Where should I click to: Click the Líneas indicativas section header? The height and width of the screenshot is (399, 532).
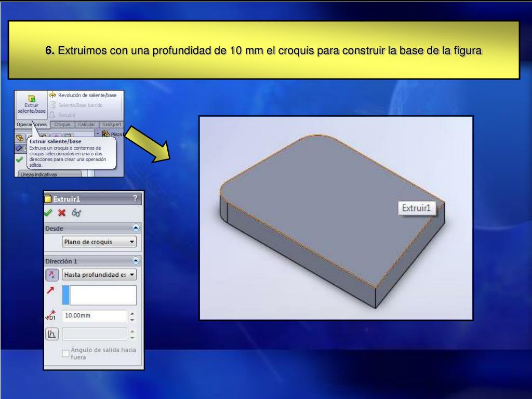coord(50,174)
